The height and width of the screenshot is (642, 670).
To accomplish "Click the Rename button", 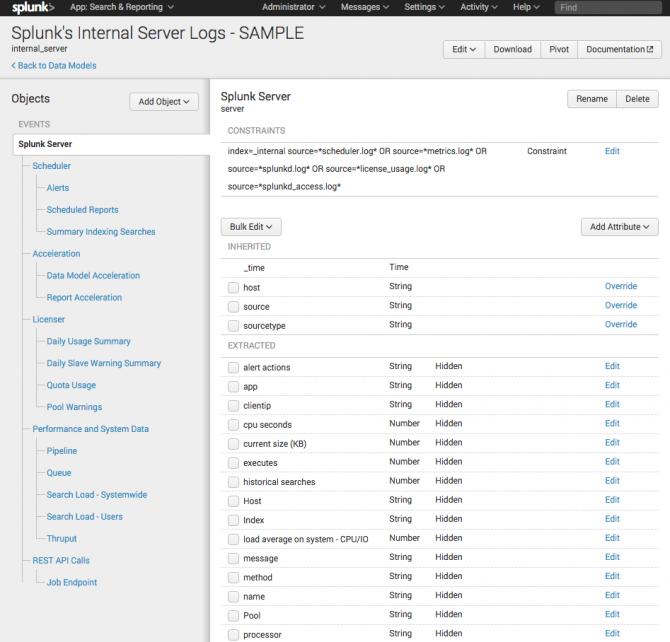I will point(592,99).
